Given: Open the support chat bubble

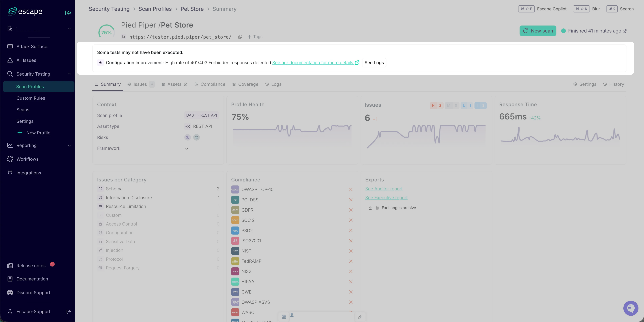Looking at the screenshot, I should (631, 308).
